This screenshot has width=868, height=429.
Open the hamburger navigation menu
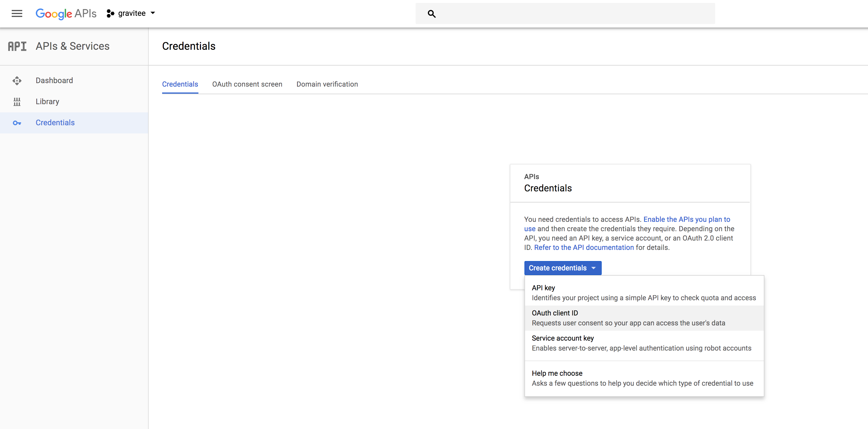tap(17, 13)
